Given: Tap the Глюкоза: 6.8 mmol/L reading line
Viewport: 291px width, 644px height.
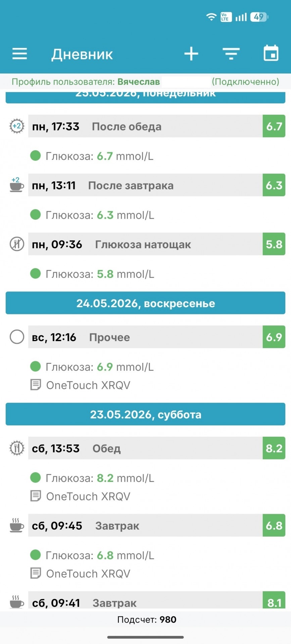Looking at the screenshot, I should tap(100, 555).
